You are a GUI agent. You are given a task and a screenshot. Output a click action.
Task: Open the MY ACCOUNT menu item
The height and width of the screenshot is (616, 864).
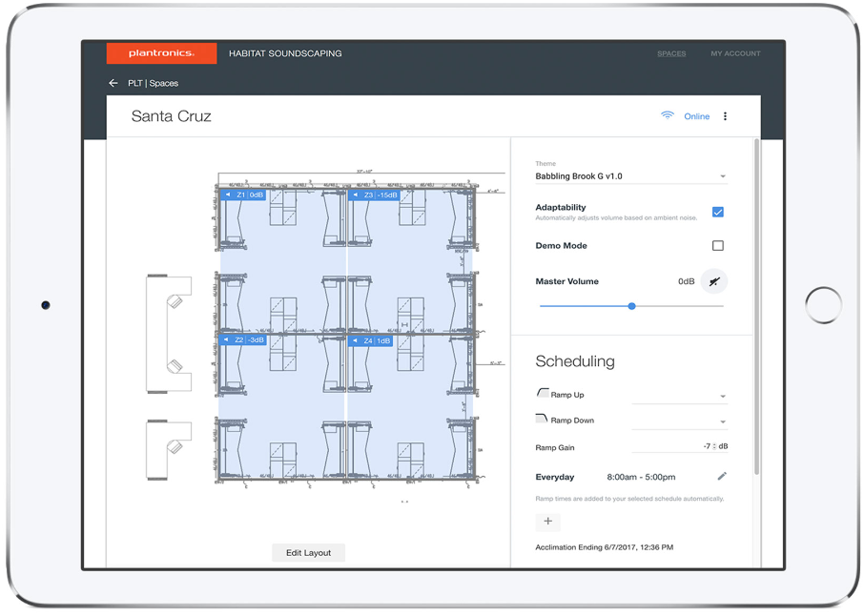735,53
